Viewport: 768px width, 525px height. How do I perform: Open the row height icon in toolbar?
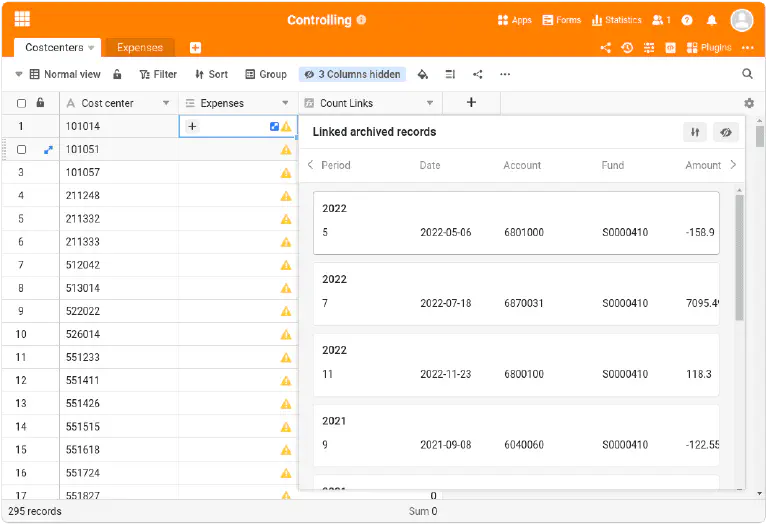tap(450, 74)
